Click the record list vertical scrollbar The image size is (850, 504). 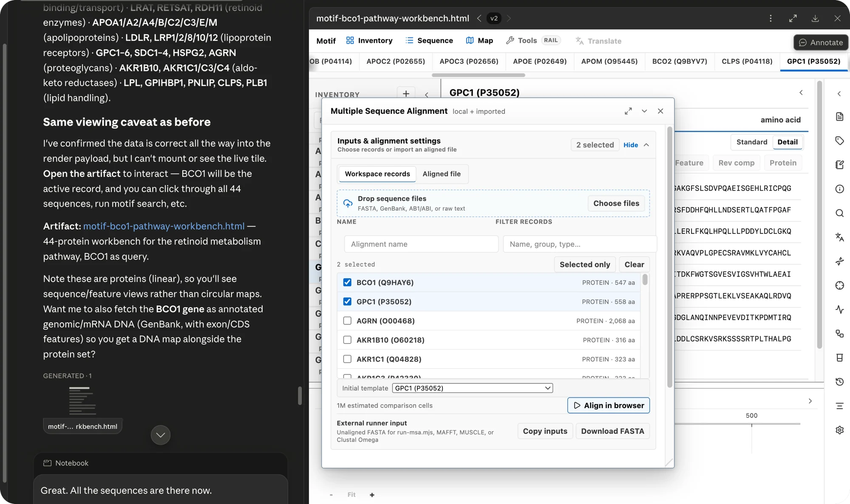[x=645, y=279]
